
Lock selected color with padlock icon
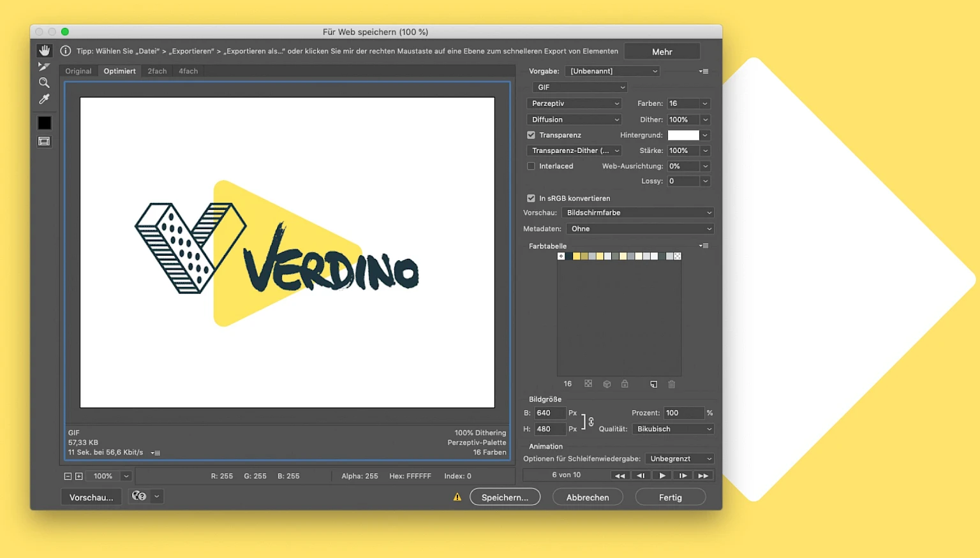tap(625, 384)
